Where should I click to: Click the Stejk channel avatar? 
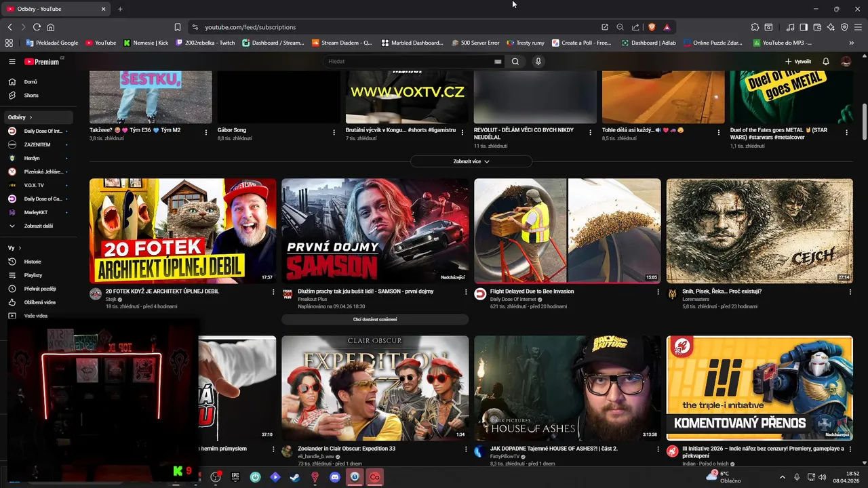pyautogui.click(x=96, y=294)
